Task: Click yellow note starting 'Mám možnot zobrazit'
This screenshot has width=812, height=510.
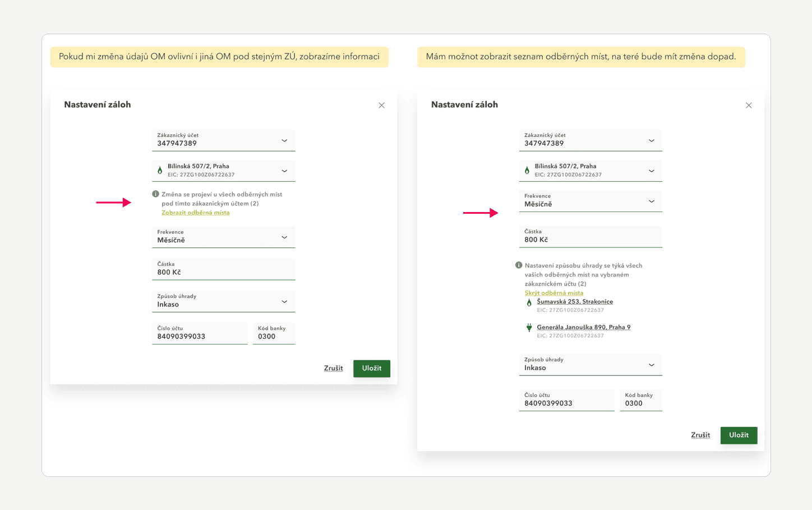Action: pos(581,57)
